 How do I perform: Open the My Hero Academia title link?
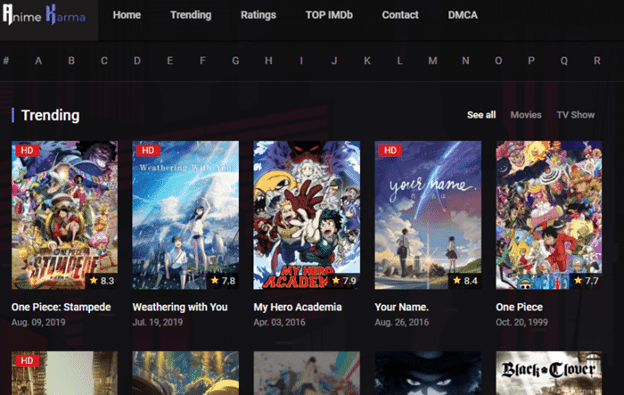[298, 307]
